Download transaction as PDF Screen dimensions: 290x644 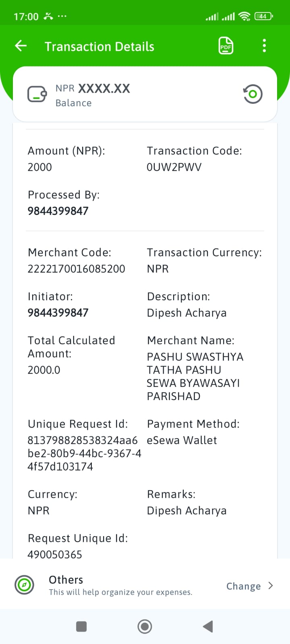tap(226, 46)
